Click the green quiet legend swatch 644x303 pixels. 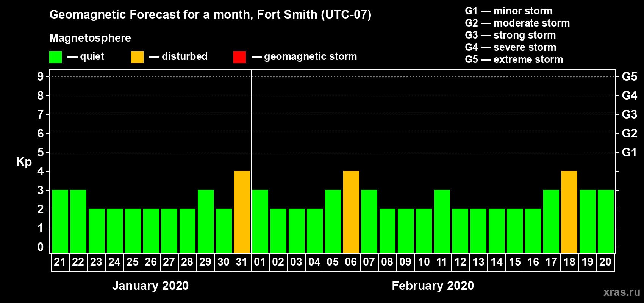coord(55,57)
